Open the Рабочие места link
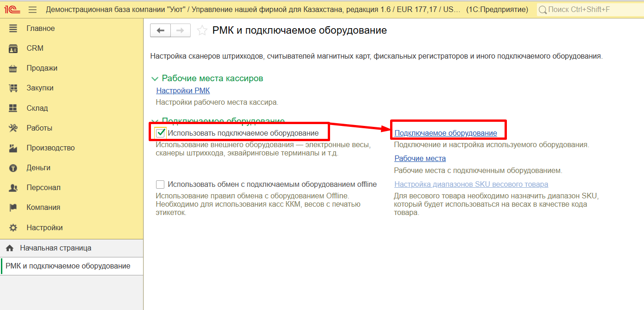The width and height of the screenshot is (644, 310). pyautogui.click(x=420, y=159)
